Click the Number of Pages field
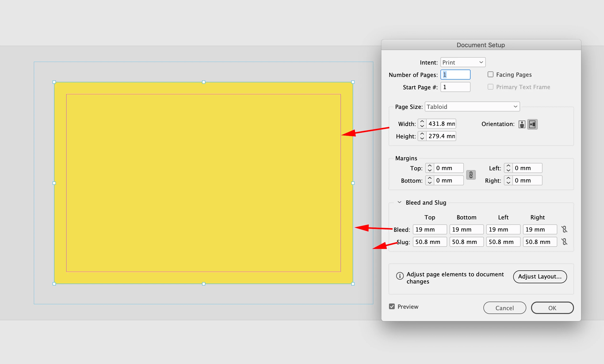The width and height of the screenshot is (604, 364). (x=455, y=75)
